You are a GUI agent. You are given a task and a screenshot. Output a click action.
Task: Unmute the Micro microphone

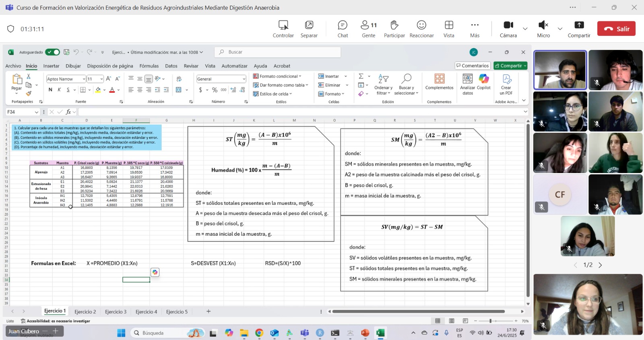tap(543, 25)
